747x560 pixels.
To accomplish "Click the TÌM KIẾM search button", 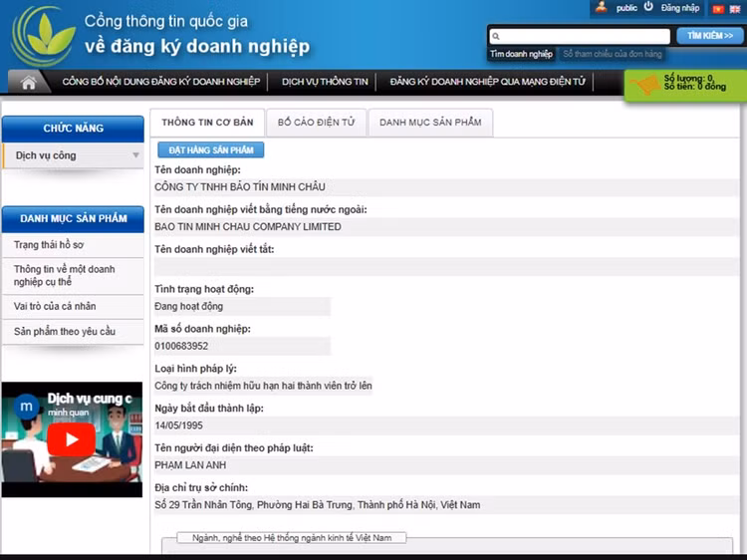I will pos(710,35).
